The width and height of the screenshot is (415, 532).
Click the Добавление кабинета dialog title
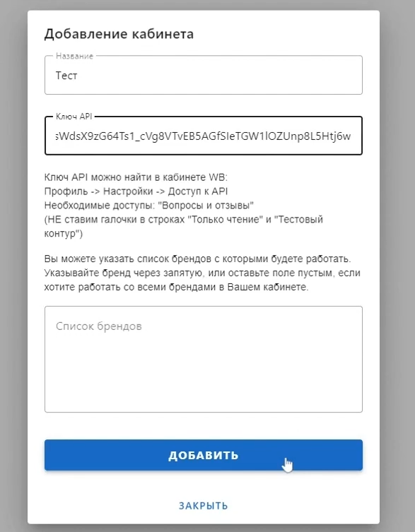tap(119, 34)
